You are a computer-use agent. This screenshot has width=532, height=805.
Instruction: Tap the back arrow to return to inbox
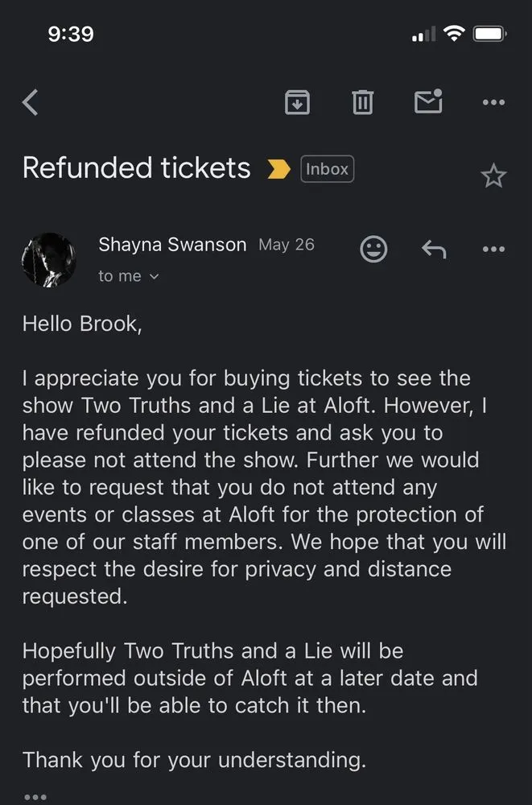coord(31,103)
